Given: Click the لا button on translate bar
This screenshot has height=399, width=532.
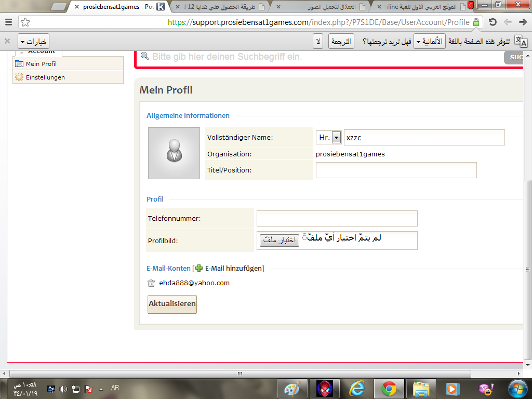Looking at the screenshot, I should click(318, 42).
